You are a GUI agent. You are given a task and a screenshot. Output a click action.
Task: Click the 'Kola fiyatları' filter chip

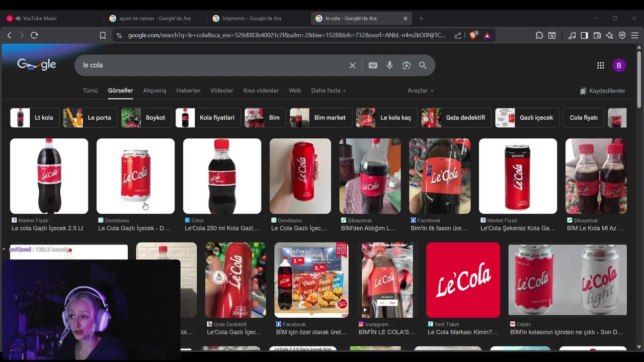pyautogui.click(x=208, y=118)
